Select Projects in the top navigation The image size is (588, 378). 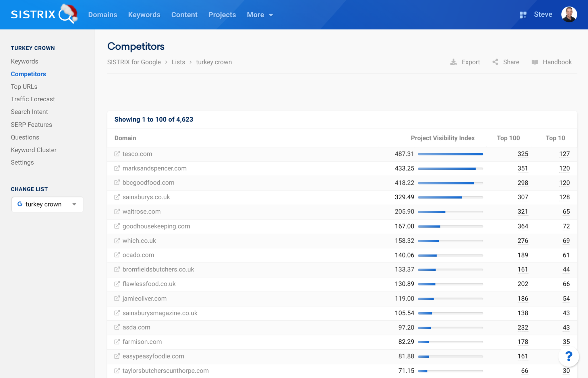coord(222,15)
